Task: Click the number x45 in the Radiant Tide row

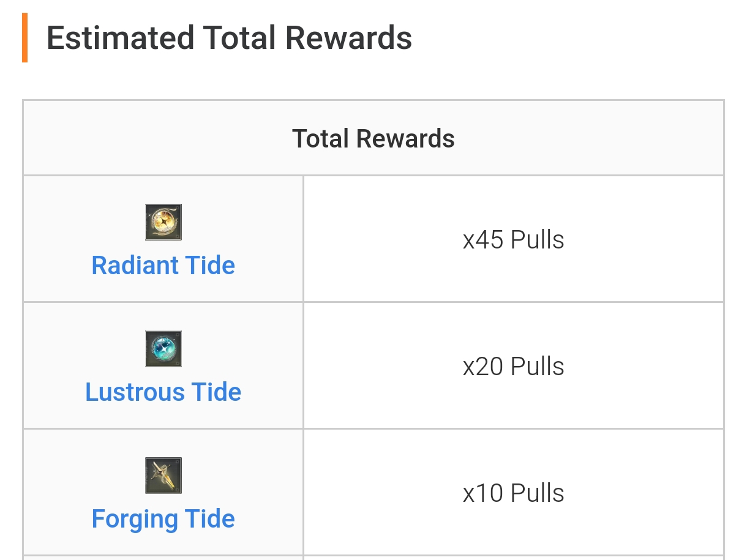Action: point(483,239)
